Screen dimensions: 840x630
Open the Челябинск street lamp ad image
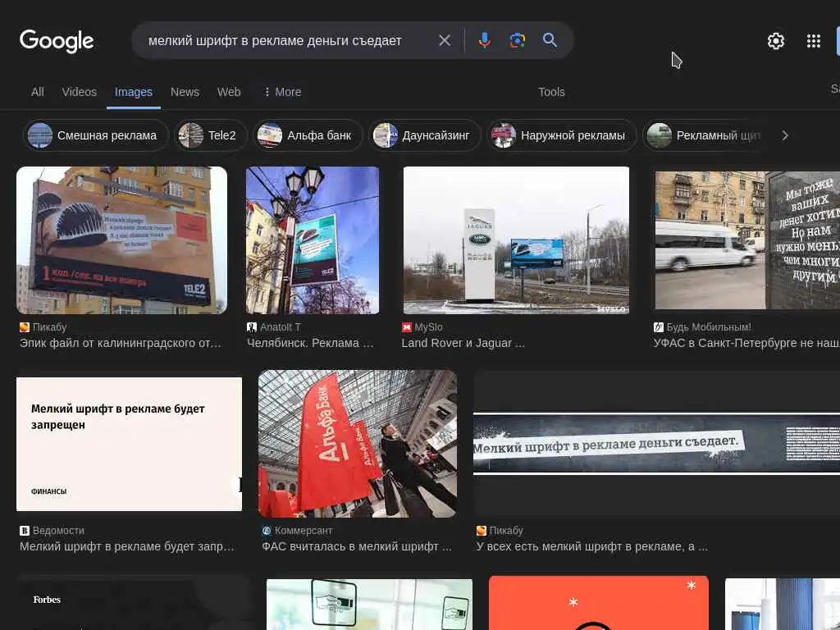[x=313, y=240]
